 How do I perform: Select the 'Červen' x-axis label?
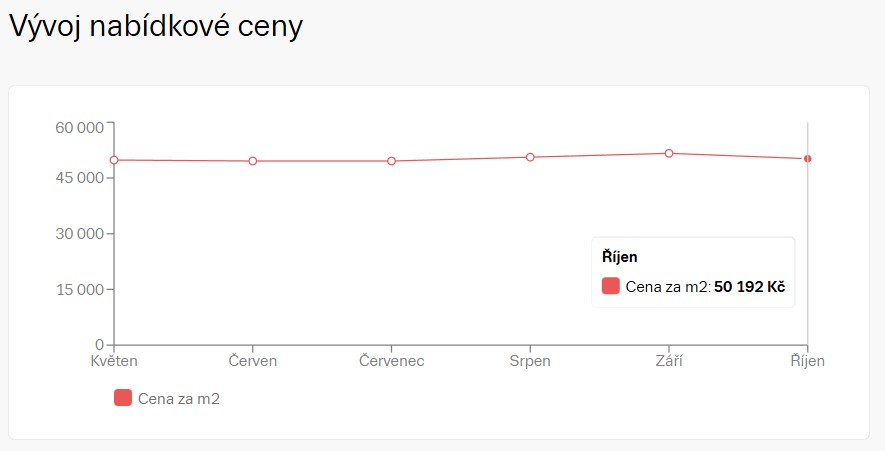tap(253, 361)
